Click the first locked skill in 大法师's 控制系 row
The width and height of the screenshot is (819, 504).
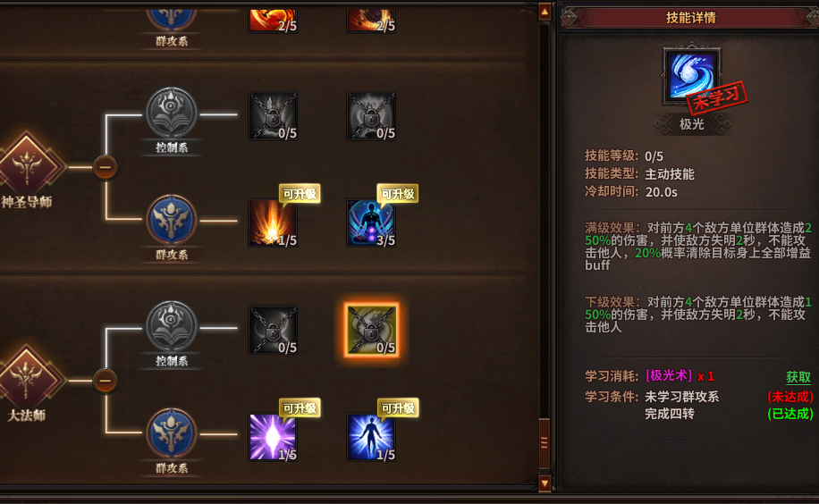point(273,330)
